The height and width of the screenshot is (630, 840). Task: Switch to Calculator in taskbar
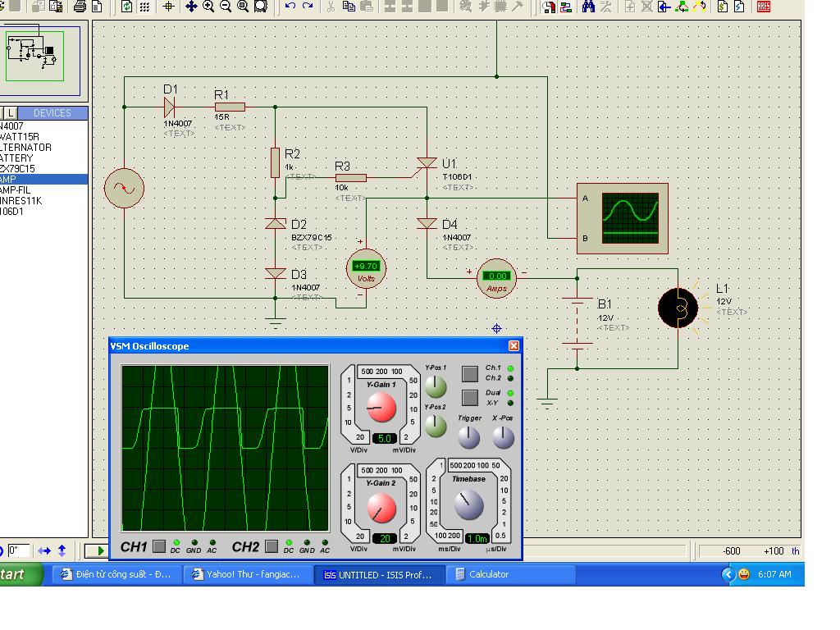tap(488, 575)
